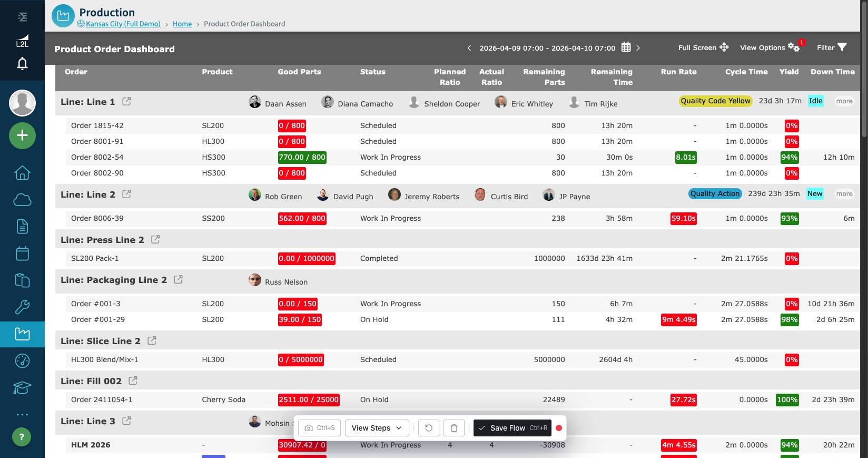Open the Filter menu
Viewport: 868px width, 458px height.
tap(832, 47)
